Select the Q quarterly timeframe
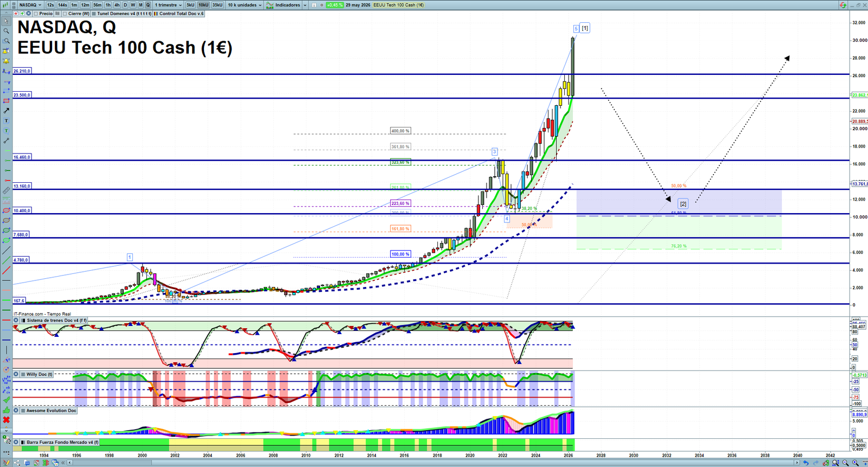The height and width of the screenshot is (467, 868). pos(148,5)
